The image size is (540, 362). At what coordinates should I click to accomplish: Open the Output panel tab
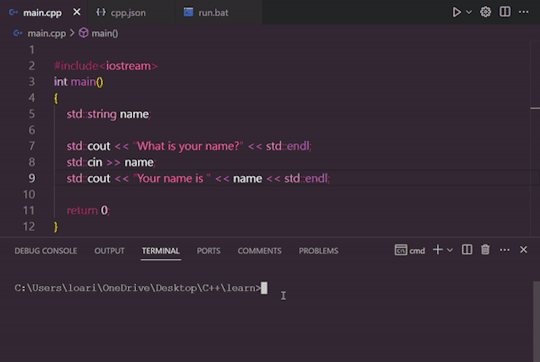(x=110, y=251)
